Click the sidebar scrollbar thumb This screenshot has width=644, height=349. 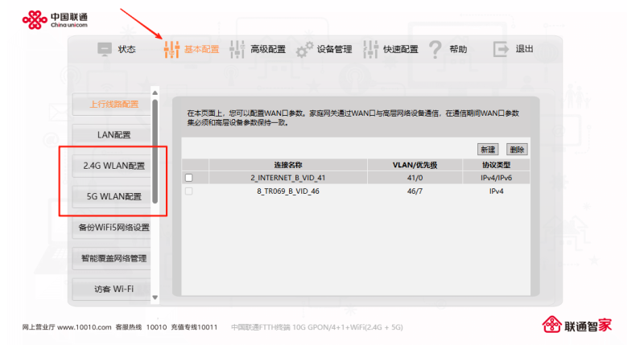[x=155, y=151]
